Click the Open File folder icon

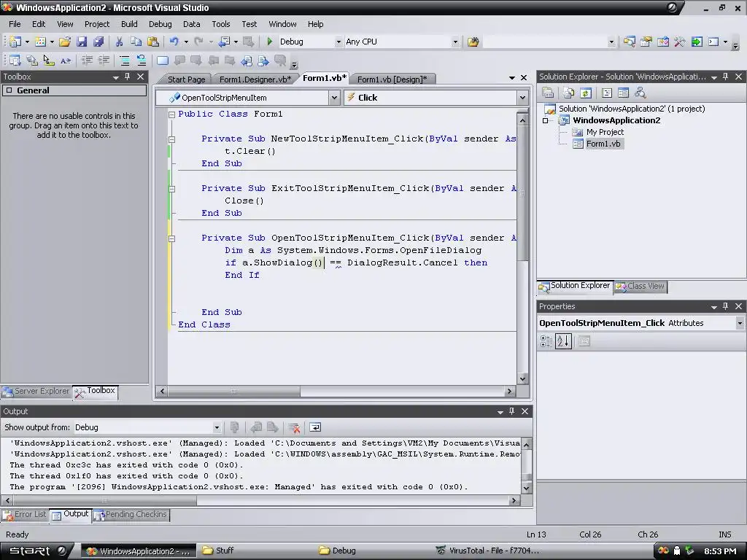coord(65,42)
